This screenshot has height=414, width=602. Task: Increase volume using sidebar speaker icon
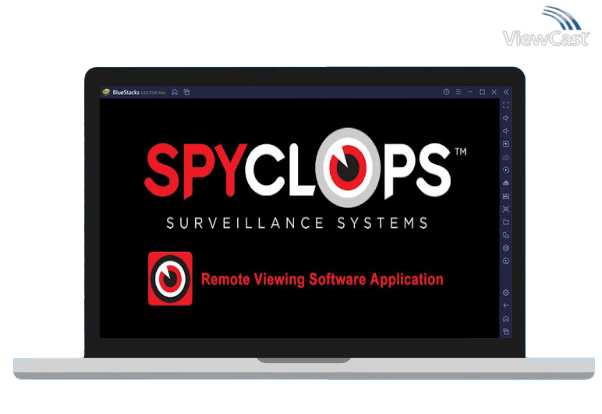tap(506, 118)
